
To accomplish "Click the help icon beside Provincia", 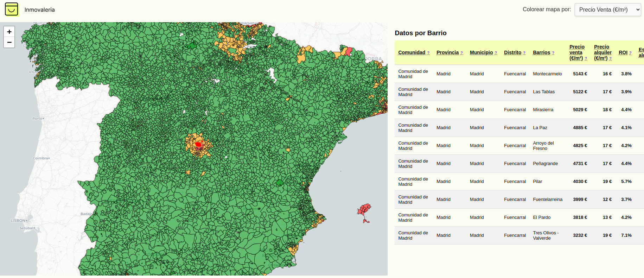I will (461, 53).
